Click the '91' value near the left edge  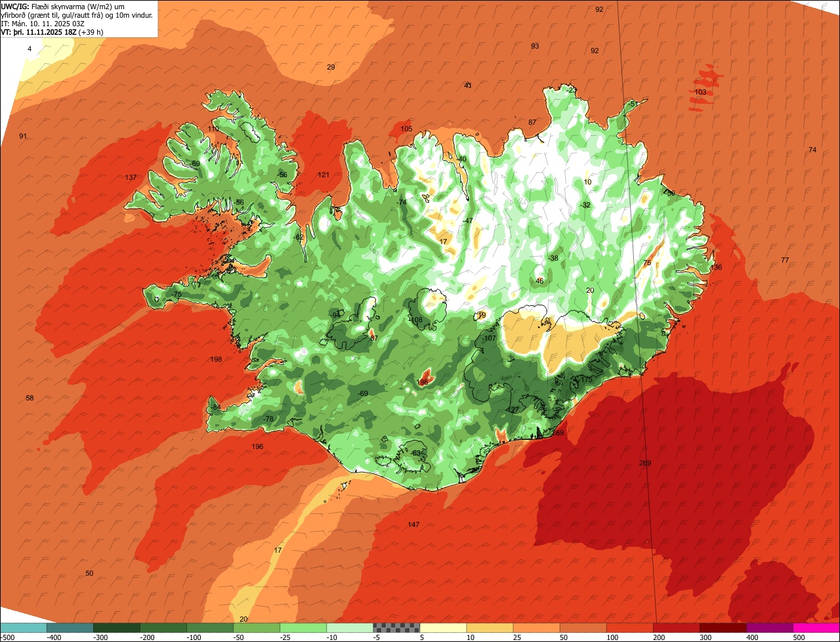(x=23, y=136)
